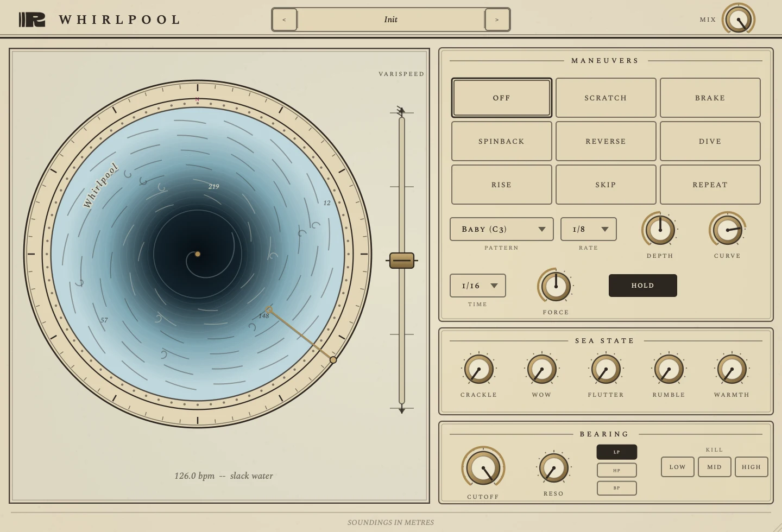The image size is (782, 532).
Task: Open the Baby (C3) pattern dropdown
Action: [502, 229]
